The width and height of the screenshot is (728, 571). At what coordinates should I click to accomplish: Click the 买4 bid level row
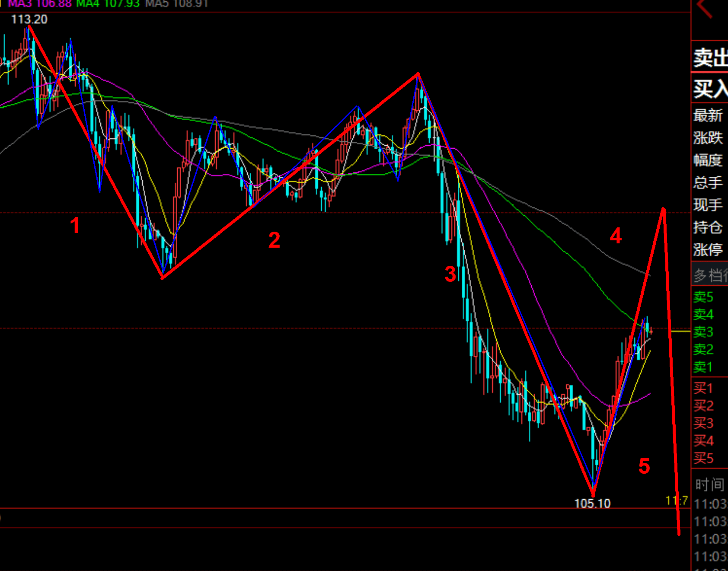pyautogui.click(x=703, y=440)
